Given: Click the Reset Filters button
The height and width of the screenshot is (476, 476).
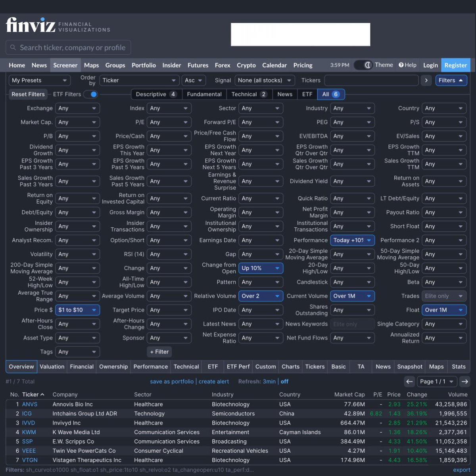Looking at the screenshot, I should 28,94.
